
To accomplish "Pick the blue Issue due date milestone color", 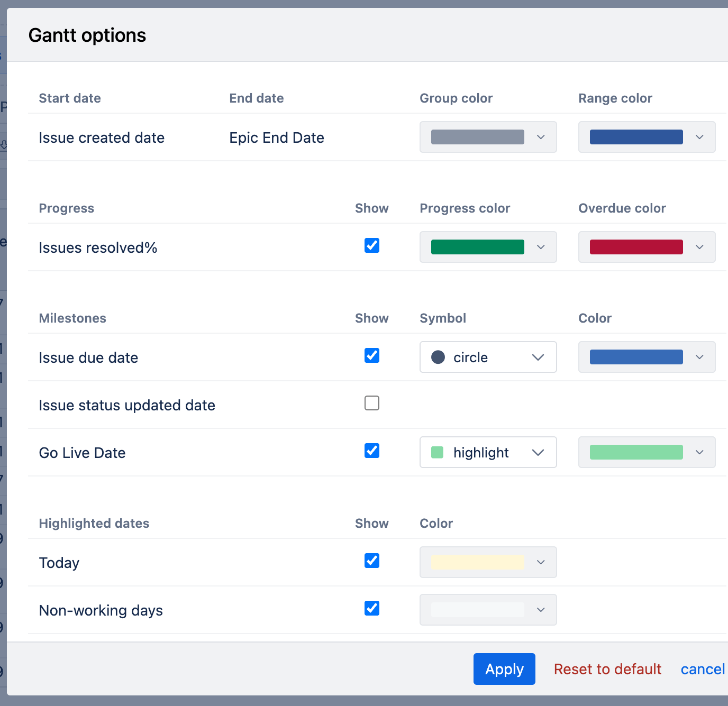I will point(635,357).
